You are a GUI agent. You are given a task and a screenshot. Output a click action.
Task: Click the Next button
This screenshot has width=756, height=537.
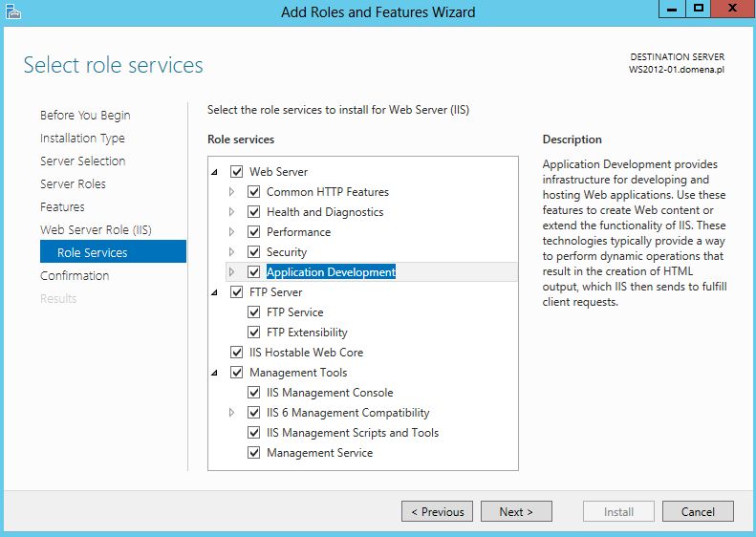point(516,511)
